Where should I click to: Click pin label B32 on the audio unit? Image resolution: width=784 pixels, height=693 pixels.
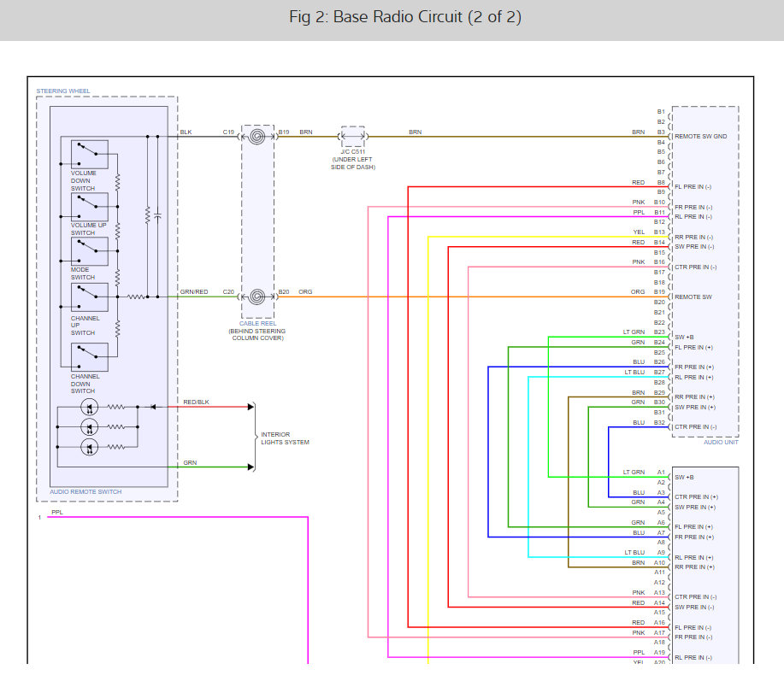coord(659,422)
